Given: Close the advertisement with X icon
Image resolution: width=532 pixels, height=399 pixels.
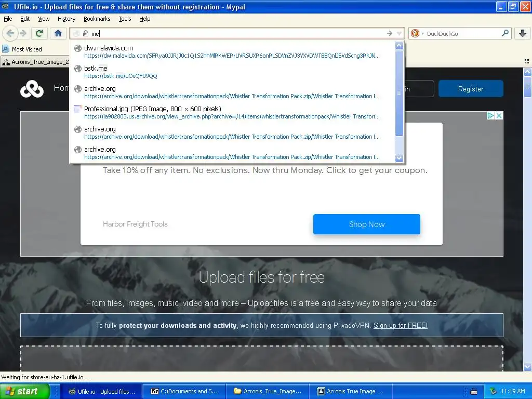Looking at the screenshot, I should click(x=499, y=116).
